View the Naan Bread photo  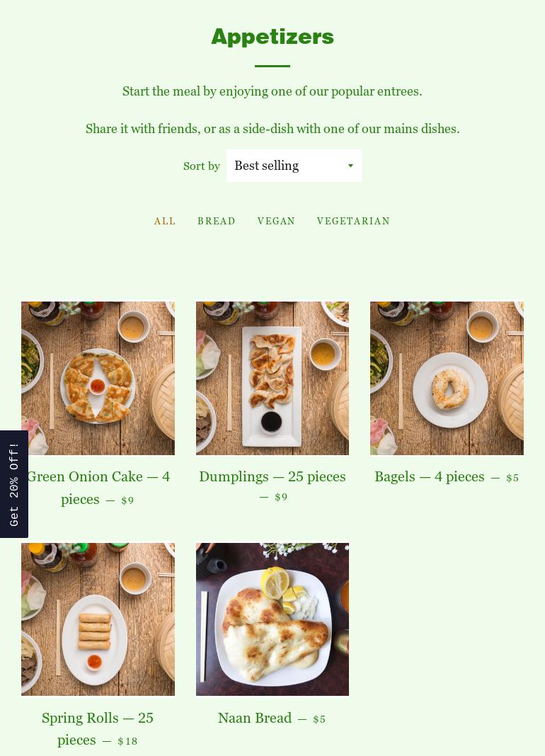pos(272,619)
